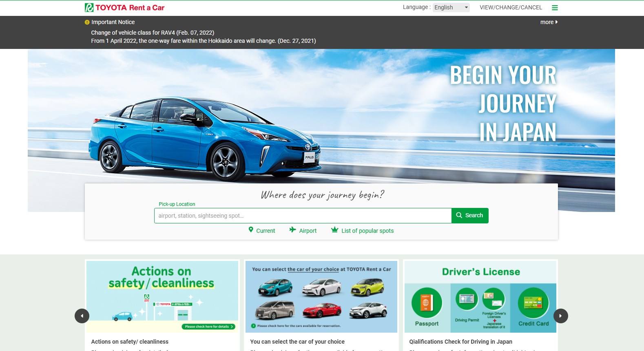Open the car of your choice banner image
The width and height of the screenshot is (644, 351).
[321, 297]
